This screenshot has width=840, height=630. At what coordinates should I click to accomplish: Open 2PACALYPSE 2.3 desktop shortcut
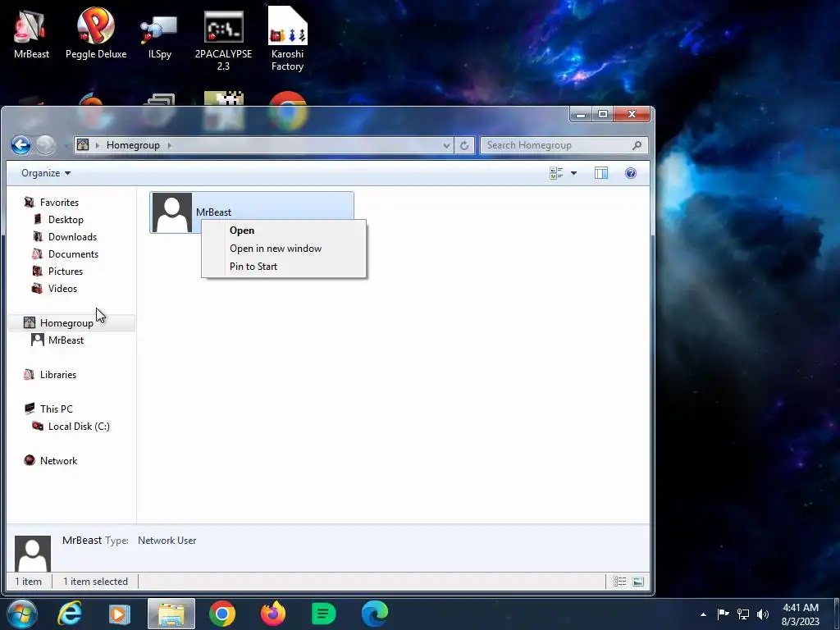pyautogui.click(x=223, y=40)
